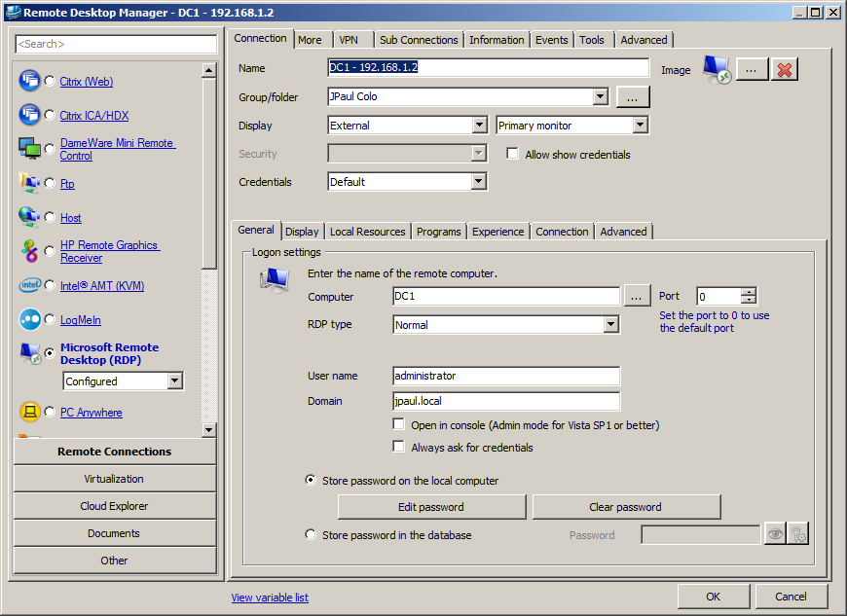Click the Domain field
Viewport: 847px width, 616px height.
pos(506,401)
